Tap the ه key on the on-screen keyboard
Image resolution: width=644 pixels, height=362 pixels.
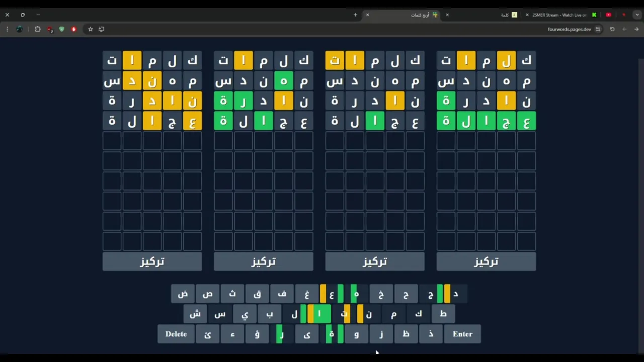356,294
